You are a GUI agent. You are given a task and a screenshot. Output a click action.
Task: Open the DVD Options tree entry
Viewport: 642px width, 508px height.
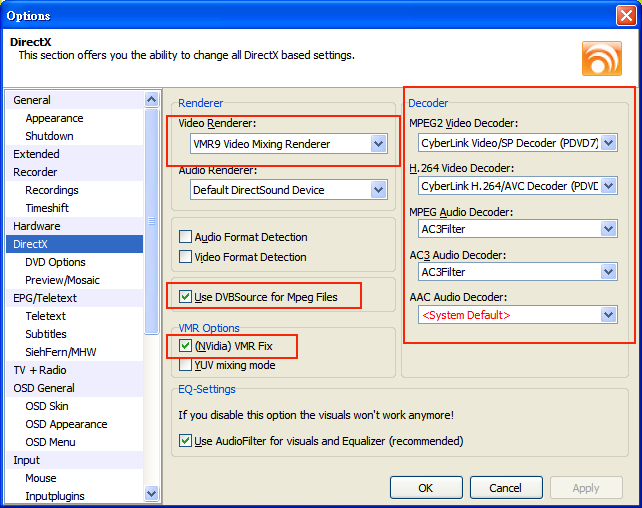click(55, 262)
